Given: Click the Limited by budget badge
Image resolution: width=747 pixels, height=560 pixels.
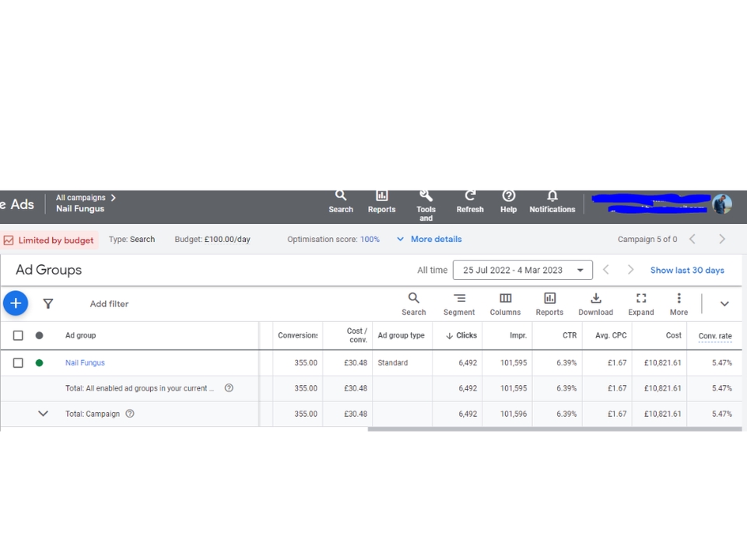Looking at the screenshot, I should (50, 240).
